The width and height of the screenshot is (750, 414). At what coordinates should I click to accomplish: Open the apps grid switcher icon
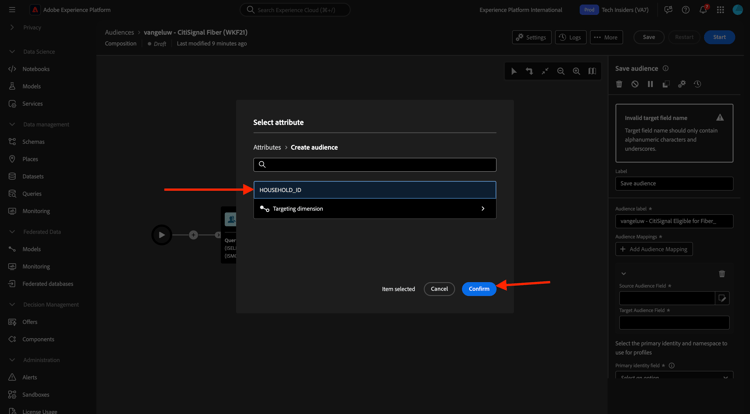720,10
